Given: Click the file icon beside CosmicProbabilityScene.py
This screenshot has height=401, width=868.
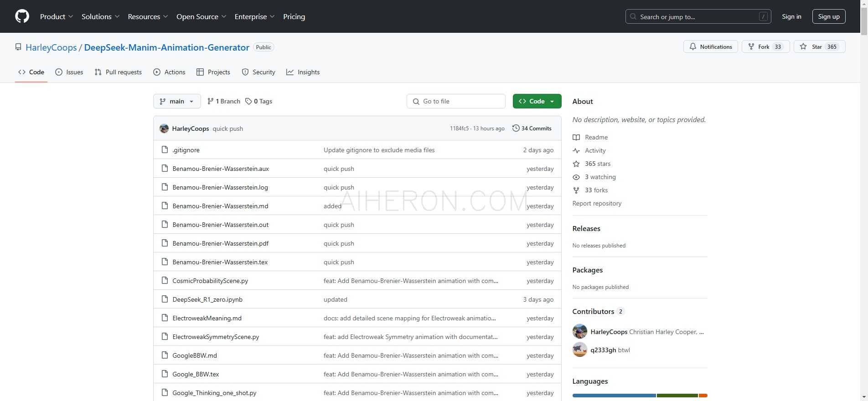Looking at the screenshot, I should tap(165, 281).
